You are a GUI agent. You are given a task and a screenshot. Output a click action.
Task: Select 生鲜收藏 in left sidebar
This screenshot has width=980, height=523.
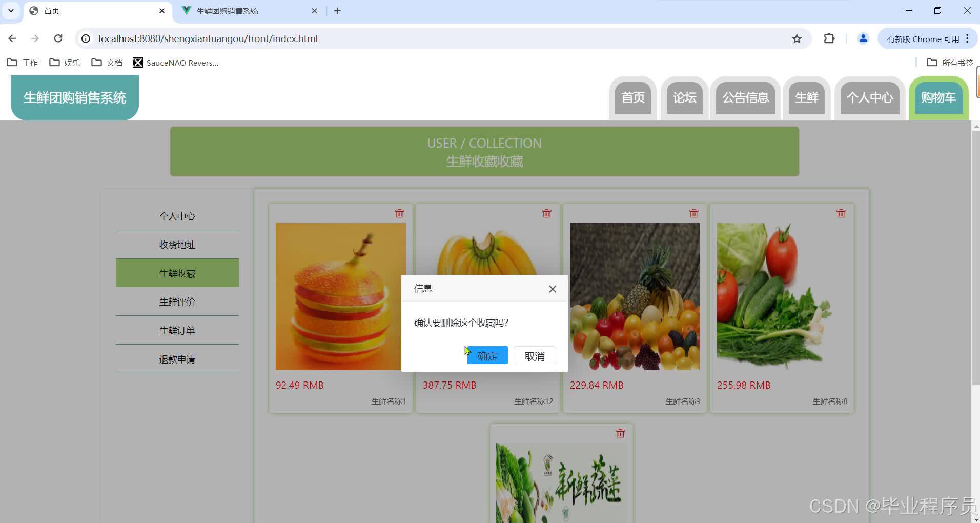[x=177, y=273]
